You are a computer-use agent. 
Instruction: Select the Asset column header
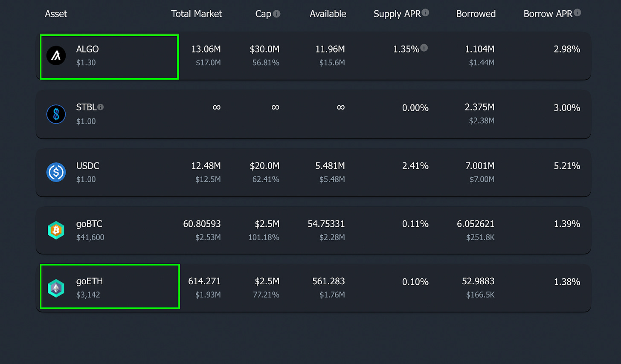click(x=56, y=14)
